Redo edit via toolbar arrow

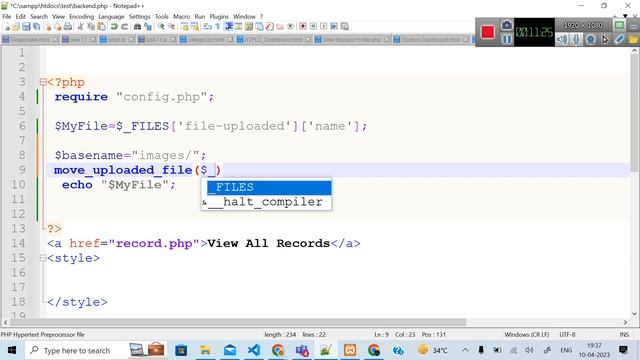pos(124,27)
